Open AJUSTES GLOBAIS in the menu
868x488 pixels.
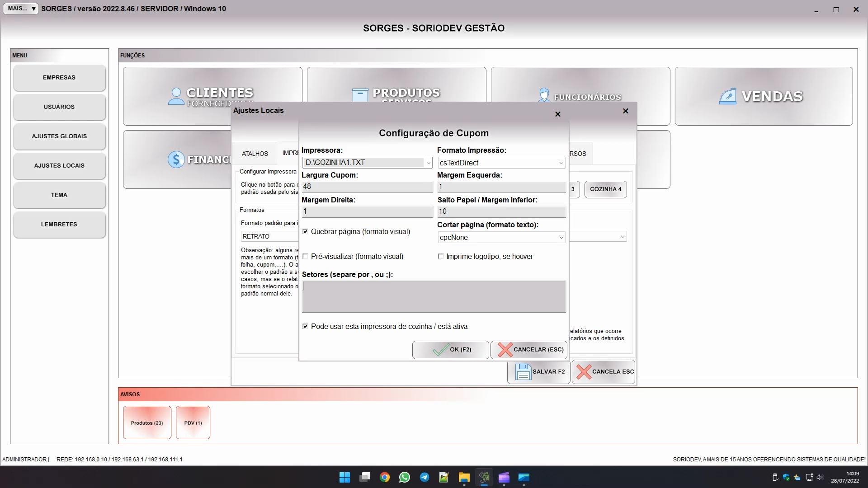click(59, 136)
